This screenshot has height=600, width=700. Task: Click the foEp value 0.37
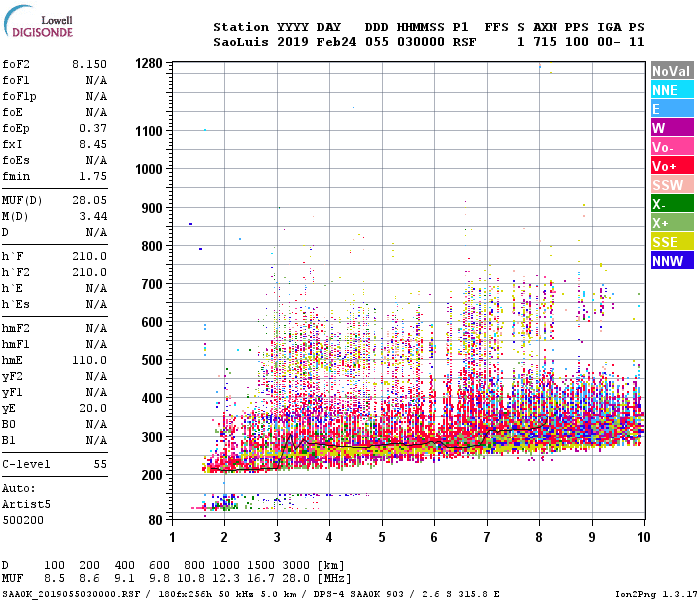click(93, 128)
